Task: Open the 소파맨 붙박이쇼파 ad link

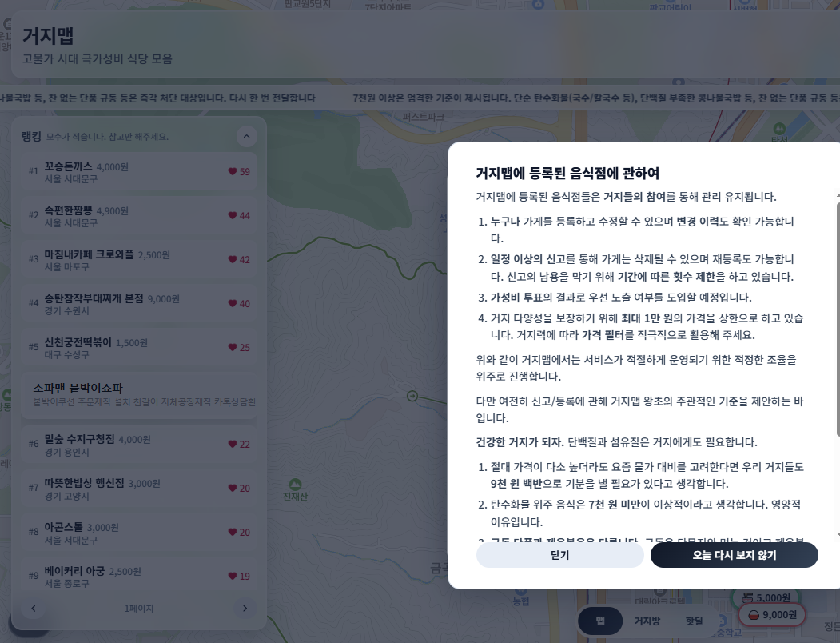Action: (x=139, y=395)
